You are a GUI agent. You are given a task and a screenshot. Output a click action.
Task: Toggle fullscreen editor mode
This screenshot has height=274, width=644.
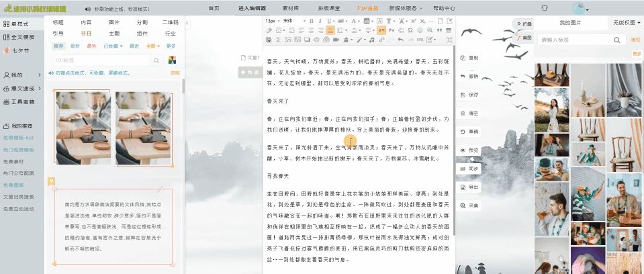pyautogui.click(x=449, y=40)
